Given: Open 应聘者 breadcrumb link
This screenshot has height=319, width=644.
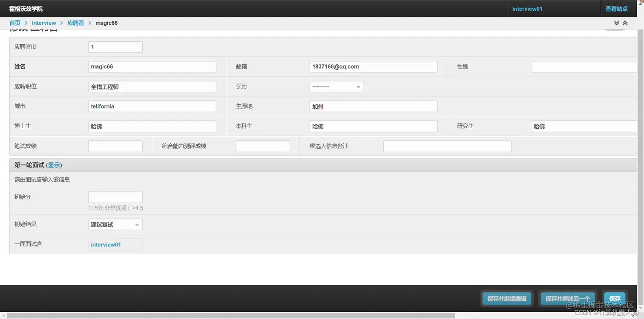Looking at the screenshot, I should tap(76, 23).
